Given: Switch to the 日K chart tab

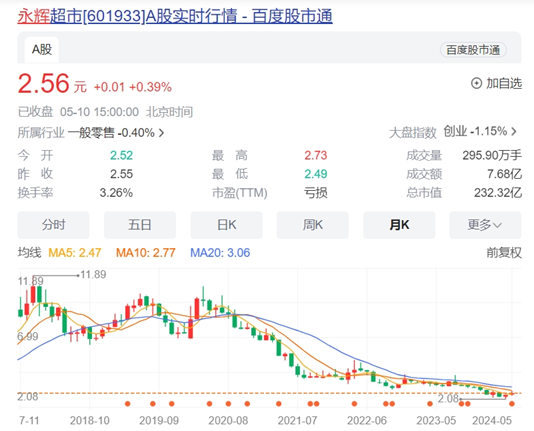Looking at the screenshot, I should coord(226,225).
